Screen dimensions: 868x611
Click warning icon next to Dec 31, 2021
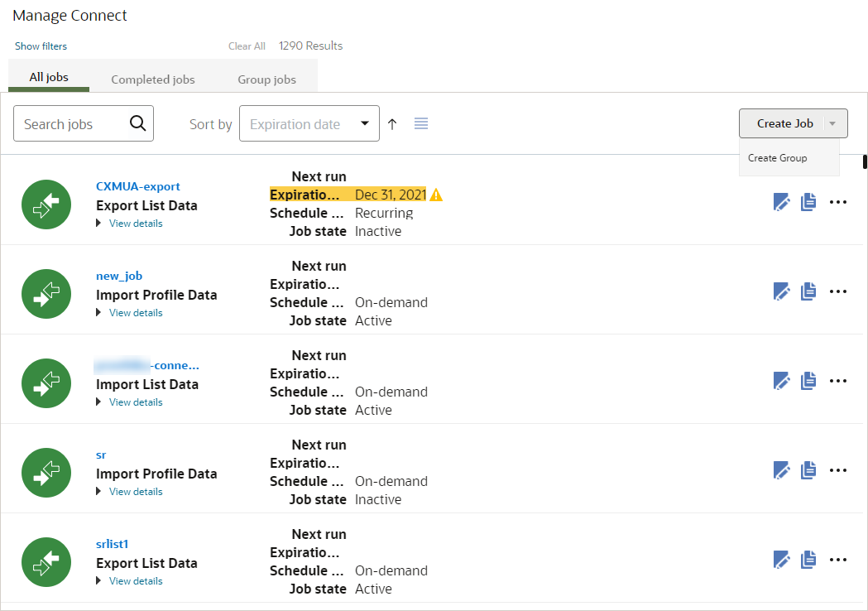coord(436,195)
